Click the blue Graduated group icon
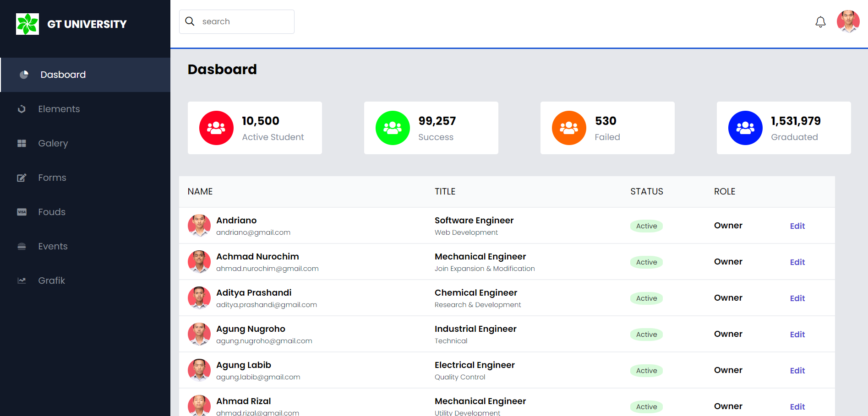The height and width of the screenshot is (416, 868). pyautogui.click(x=745, y=128)
